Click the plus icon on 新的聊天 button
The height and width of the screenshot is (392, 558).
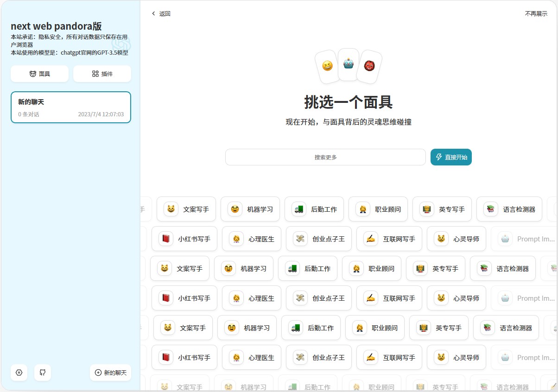tap(98, 373)
